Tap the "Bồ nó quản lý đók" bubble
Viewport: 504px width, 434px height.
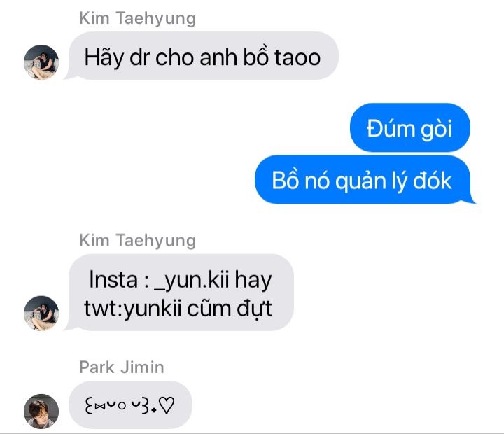(x=365, y=179)
